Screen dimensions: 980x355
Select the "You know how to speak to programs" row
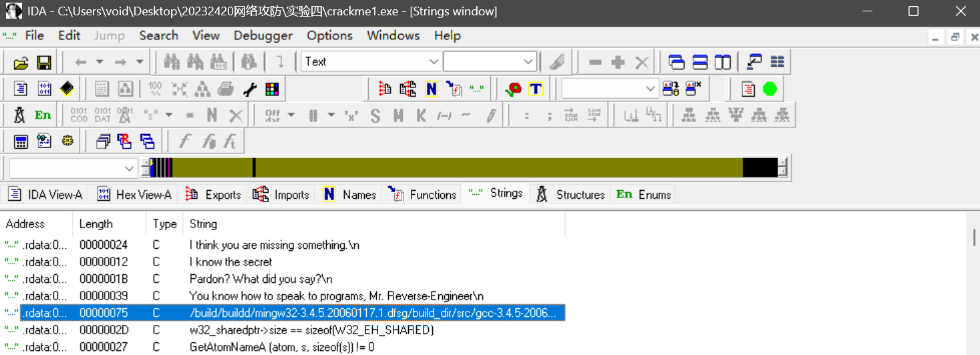(283, 296)
